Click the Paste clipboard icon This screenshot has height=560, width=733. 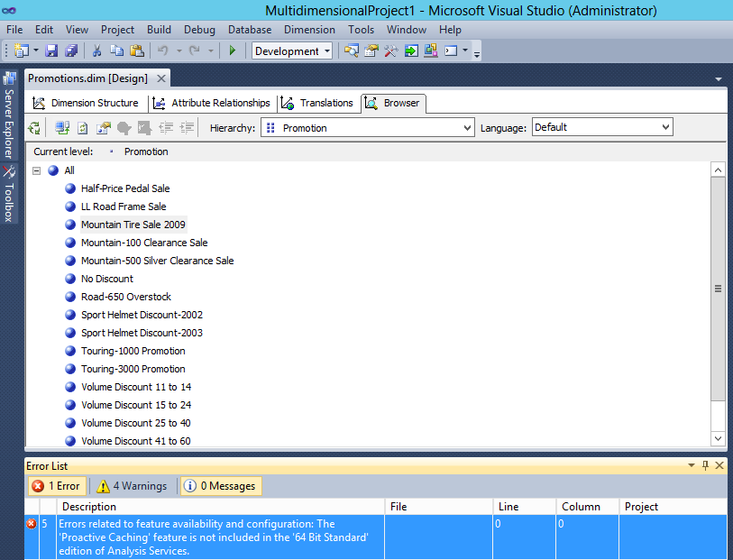[x=136, y=50]
